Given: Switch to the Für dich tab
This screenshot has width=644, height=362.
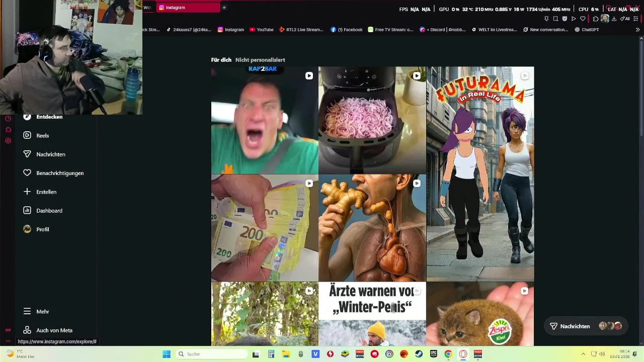Looking at the screenshot, I should (x=221, y=60).
